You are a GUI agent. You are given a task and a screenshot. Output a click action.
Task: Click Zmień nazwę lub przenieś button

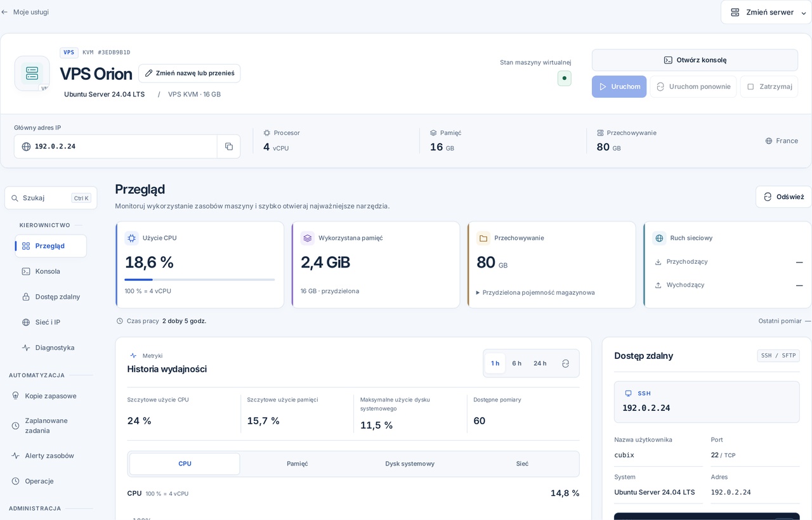(x=189, y=73)
